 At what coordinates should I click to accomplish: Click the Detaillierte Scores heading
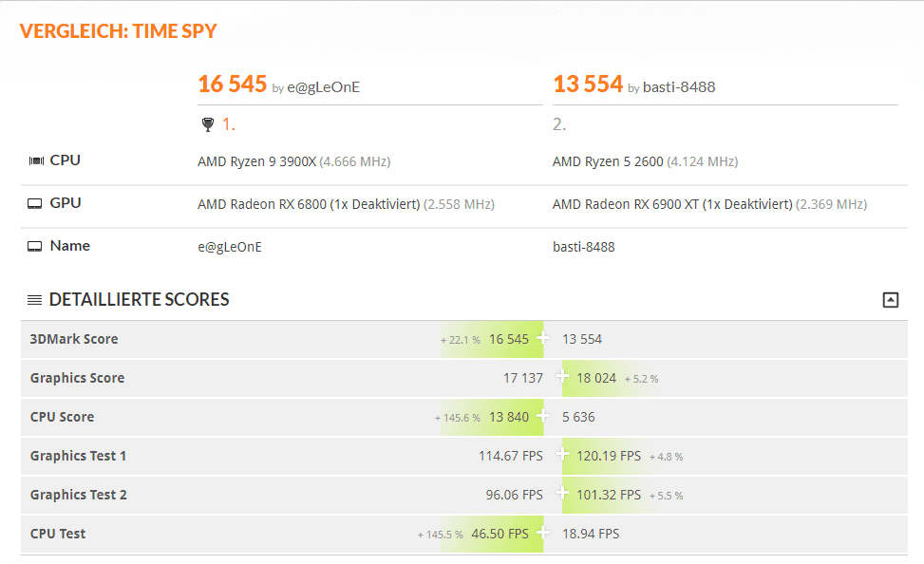139,300
